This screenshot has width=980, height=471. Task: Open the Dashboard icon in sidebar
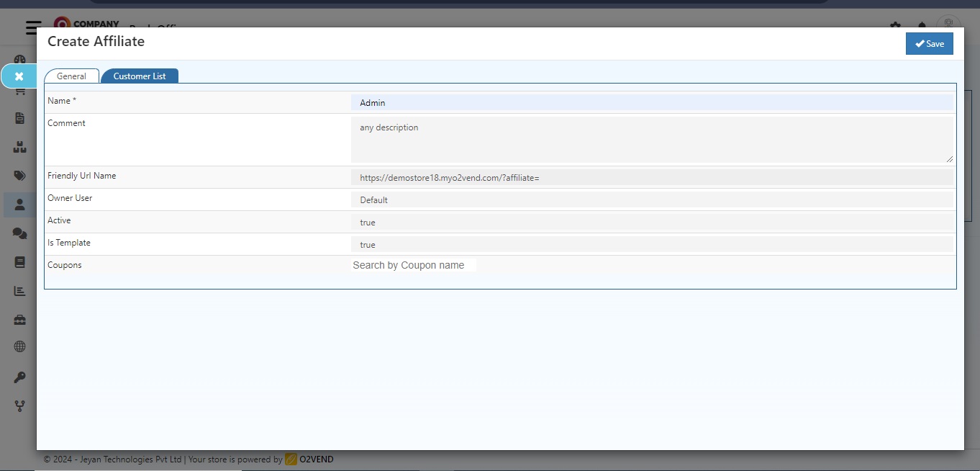[19, 58]
